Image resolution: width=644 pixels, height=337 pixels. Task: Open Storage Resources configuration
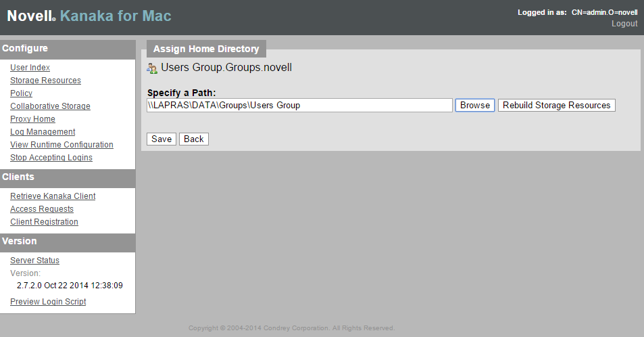coord(45,81)
